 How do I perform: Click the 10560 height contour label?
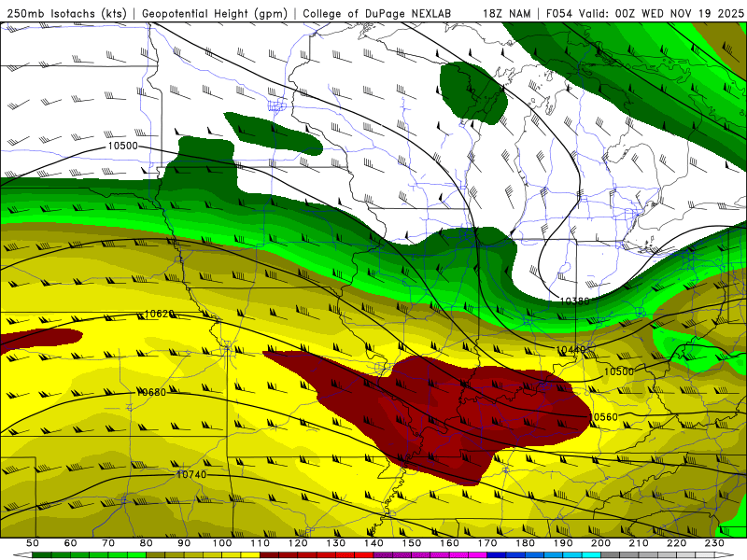603,417
